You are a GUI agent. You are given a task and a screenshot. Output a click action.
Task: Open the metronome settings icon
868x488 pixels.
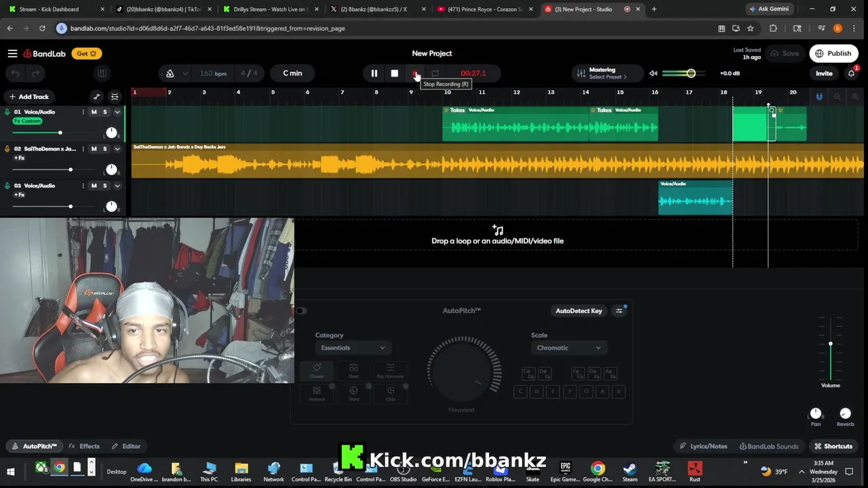click(x=170, y=73)
